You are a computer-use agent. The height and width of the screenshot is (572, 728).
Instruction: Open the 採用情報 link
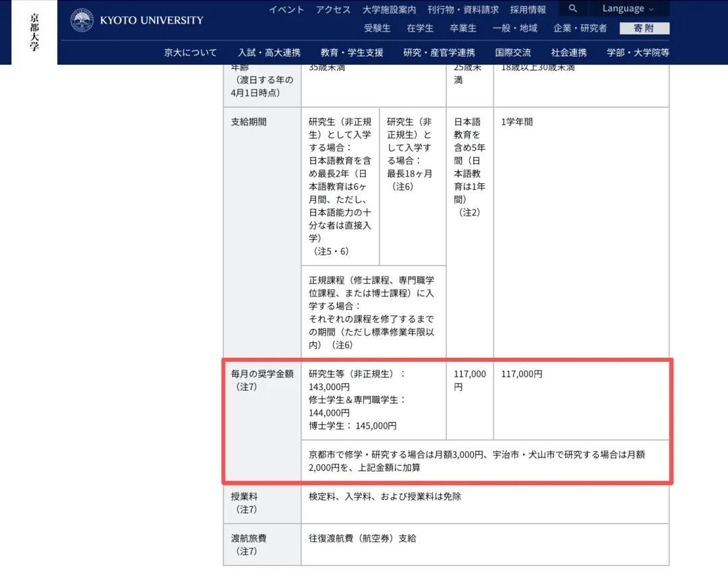click(x=528, y=9)
